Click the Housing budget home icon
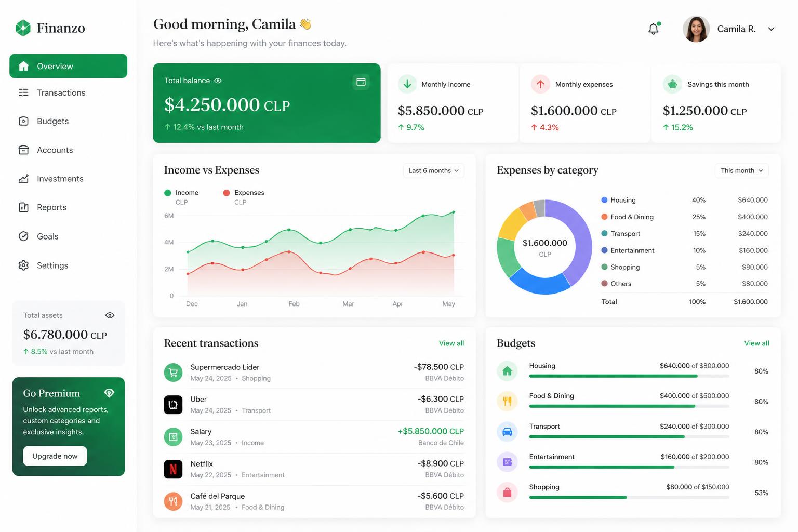 click(507, 371)
